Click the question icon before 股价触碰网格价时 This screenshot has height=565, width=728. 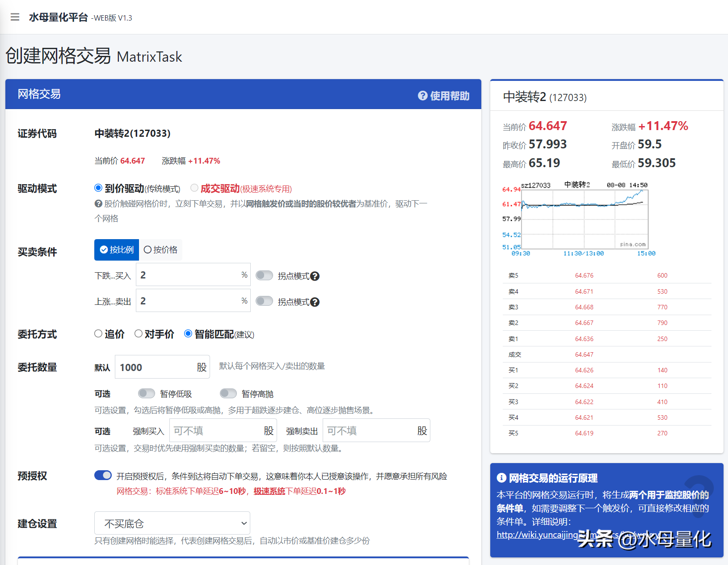pos(98,204)
